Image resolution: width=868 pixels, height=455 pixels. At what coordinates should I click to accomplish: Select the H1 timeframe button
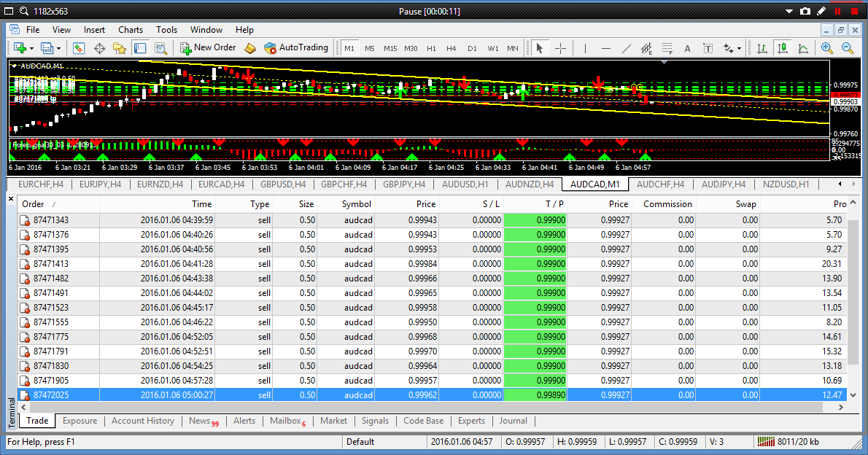pyautogui.click(x=431, y=48)
